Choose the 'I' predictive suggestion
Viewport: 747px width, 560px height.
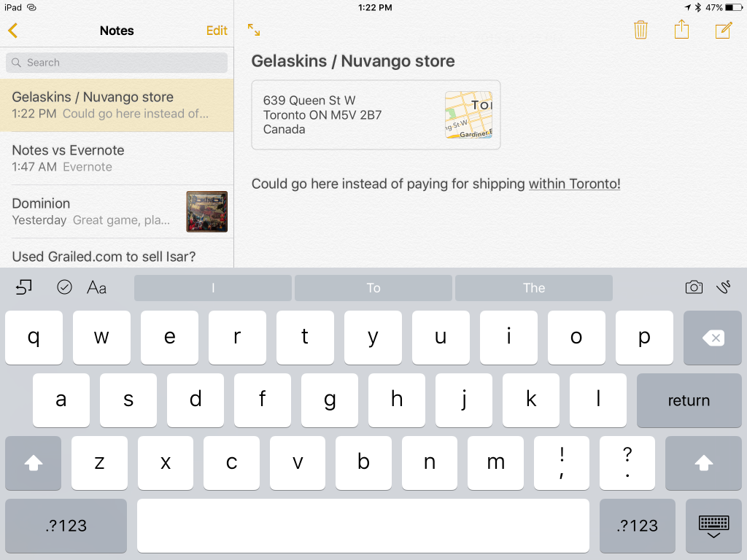[x=213, y=287]
